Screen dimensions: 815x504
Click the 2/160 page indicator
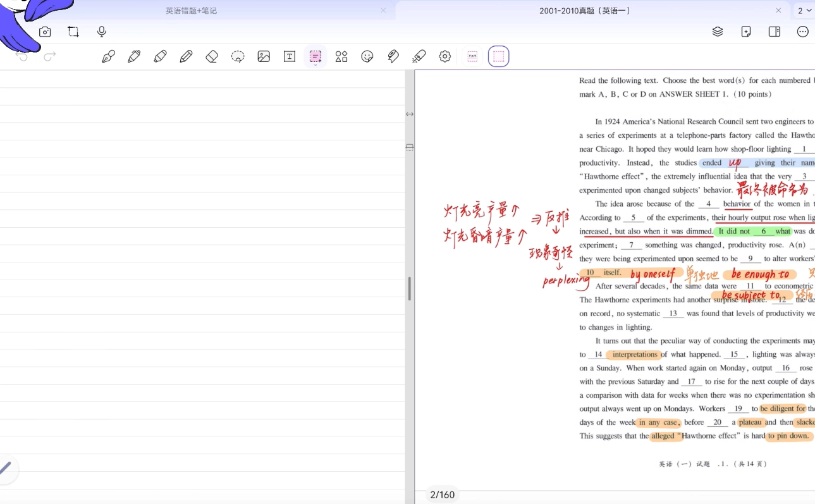point(443,495)
